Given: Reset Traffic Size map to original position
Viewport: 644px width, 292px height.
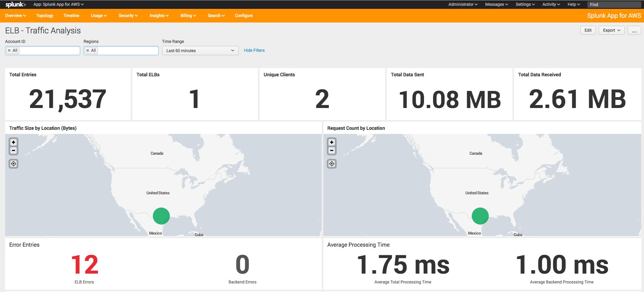Looking at the screenshot, I should [x=13, y=164].
